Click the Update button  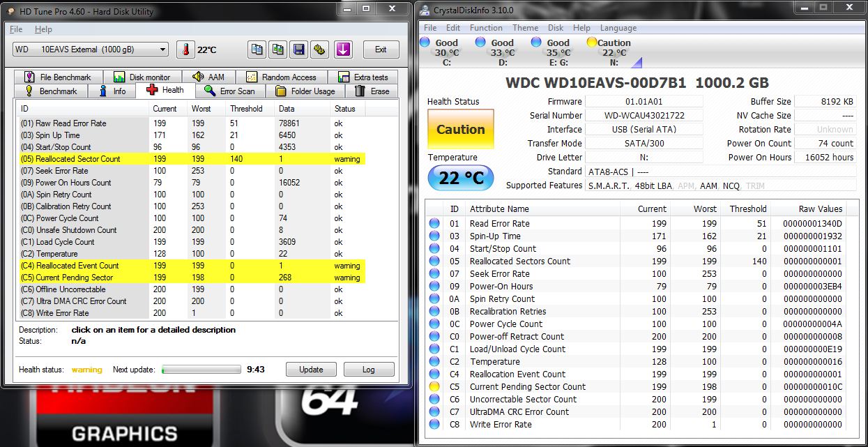tap(311, 370)
